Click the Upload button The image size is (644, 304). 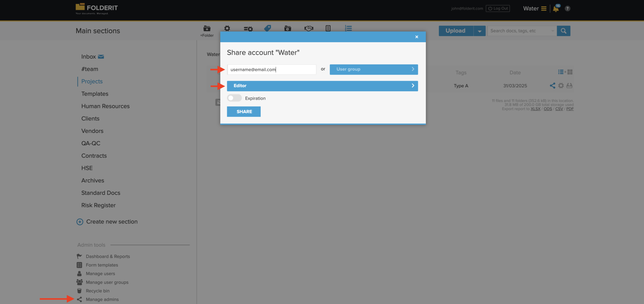[456, 31]
